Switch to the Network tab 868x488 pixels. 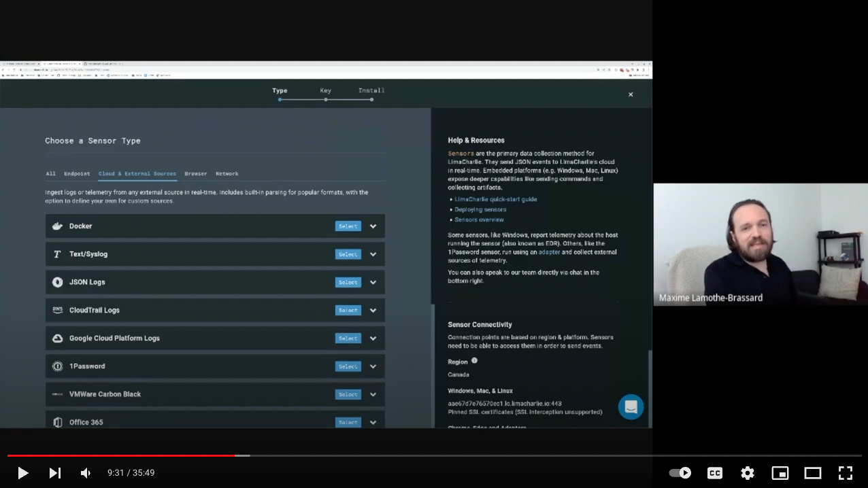pos(227,173)
